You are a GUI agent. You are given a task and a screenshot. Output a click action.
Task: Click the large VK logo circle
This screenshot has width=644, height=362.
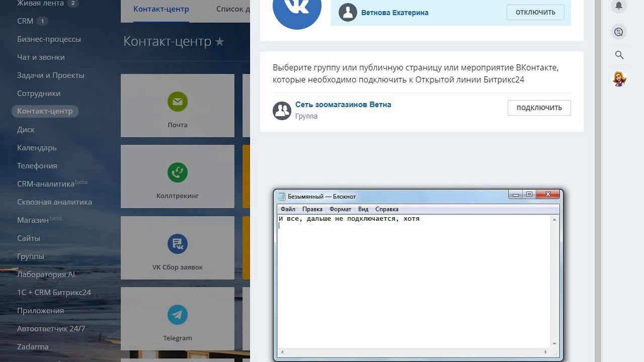tap(297, 7)
